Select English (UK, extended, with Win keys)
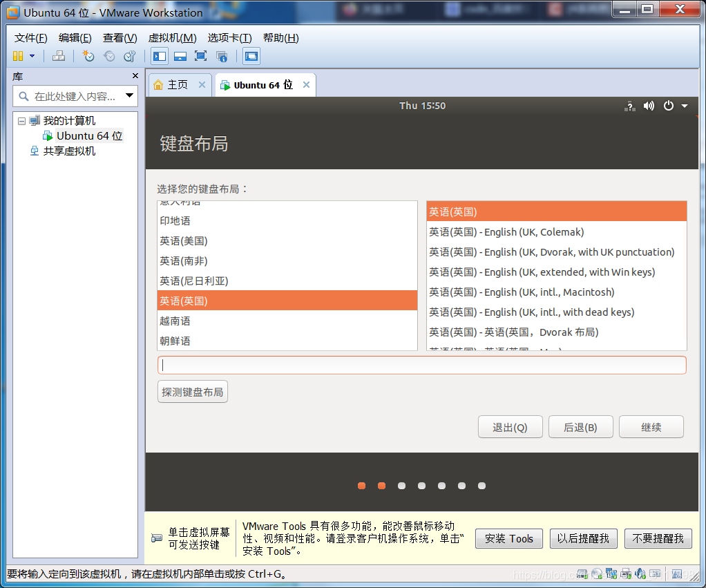706x588 pixels. click(x=557, y=272)
